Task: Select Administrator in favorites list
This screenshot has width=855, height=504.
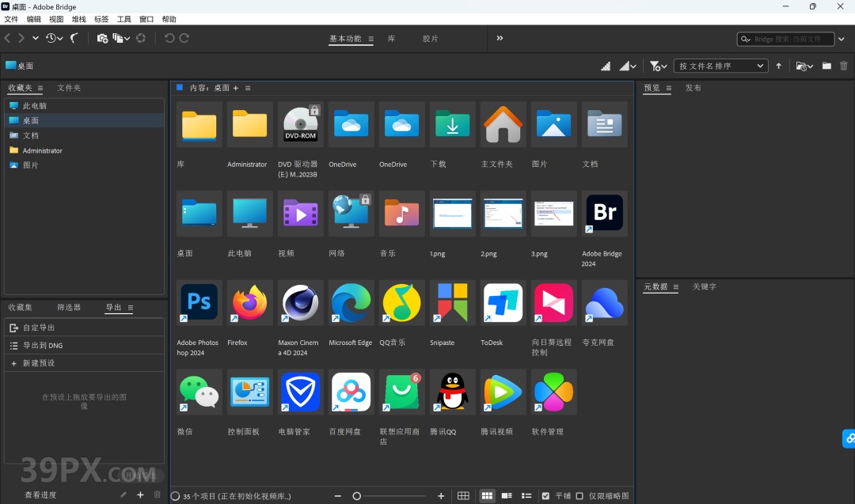Action: [85, 150]
